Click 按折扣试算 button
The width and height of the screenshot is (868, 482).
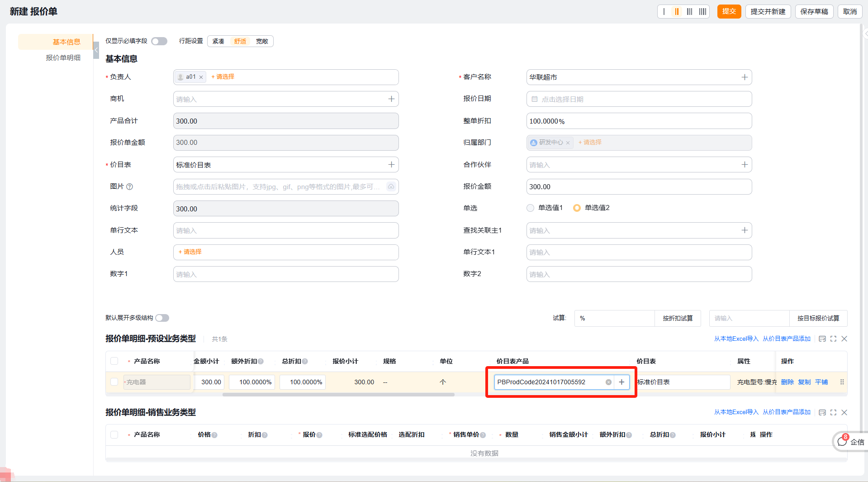(x=678, y=319)
